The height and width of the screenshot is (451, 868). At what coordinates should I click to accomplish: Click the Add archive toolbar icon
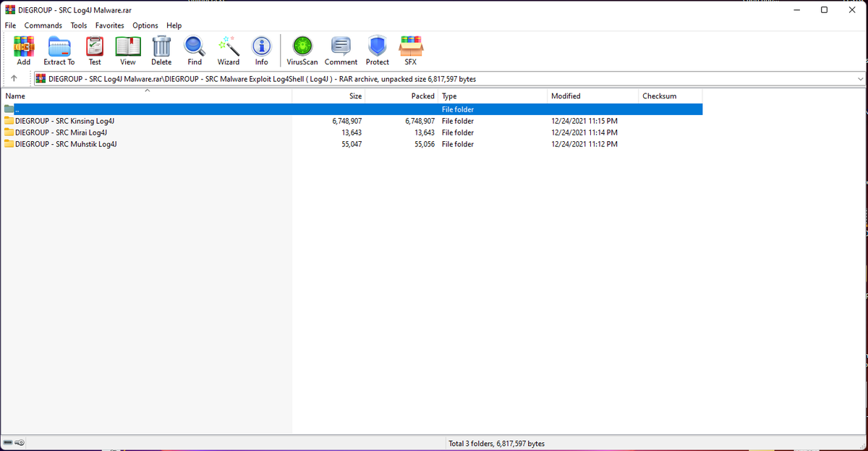(24, 46)
